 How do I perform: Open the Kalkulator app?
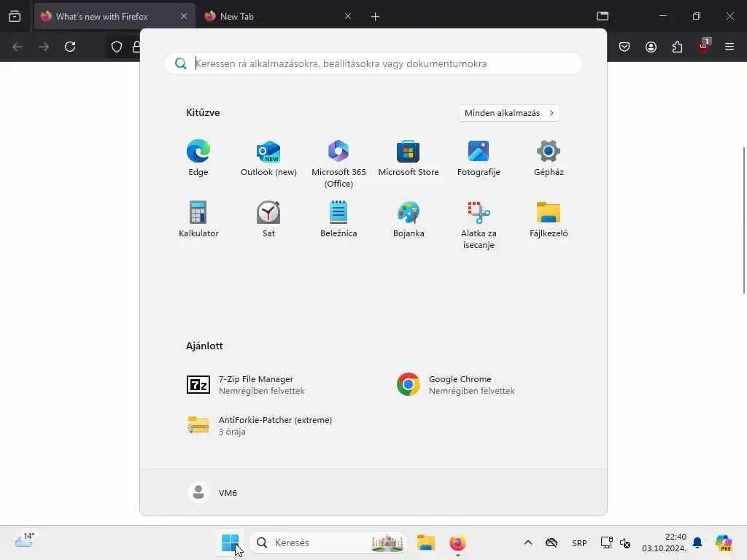click(x=198, y=219)
